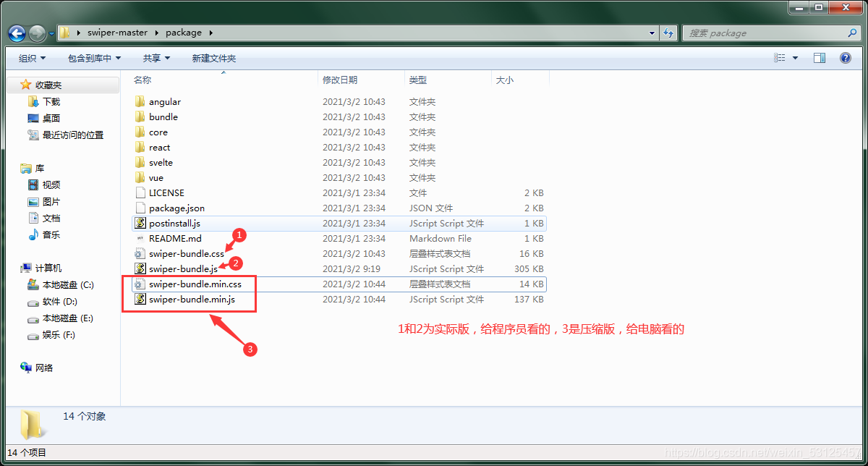This screenshot has height=466, width=868.
Task: Select the svelte folder icon
Action: (x=140, y=163)
